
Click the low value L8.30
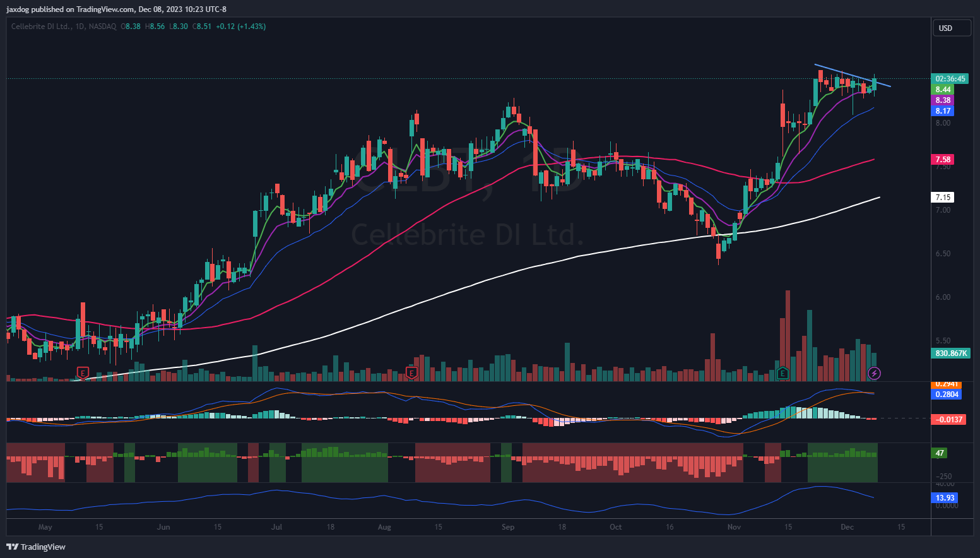coord(179,27)
